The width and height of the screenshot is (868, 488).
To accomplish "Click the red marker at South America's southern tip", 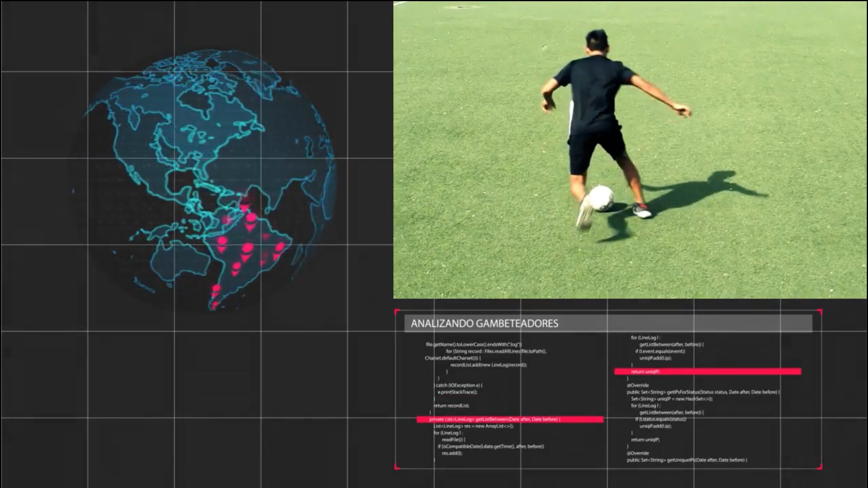I will [214, 305].
